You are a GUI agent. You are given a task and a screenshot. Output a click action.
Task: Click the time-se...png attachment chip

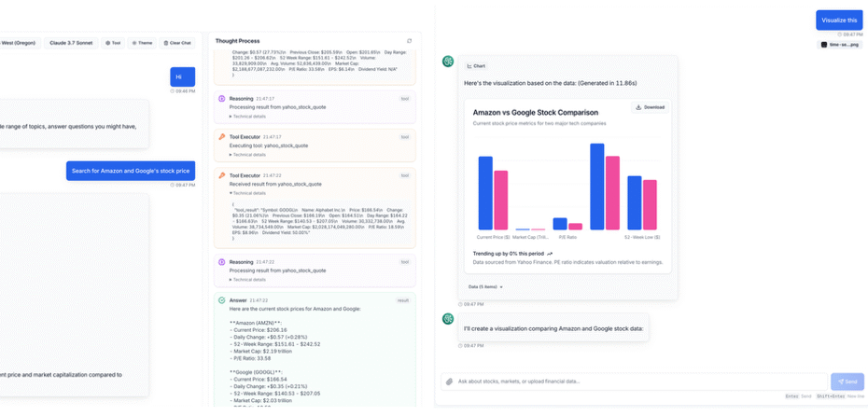(x=839, y=44)
